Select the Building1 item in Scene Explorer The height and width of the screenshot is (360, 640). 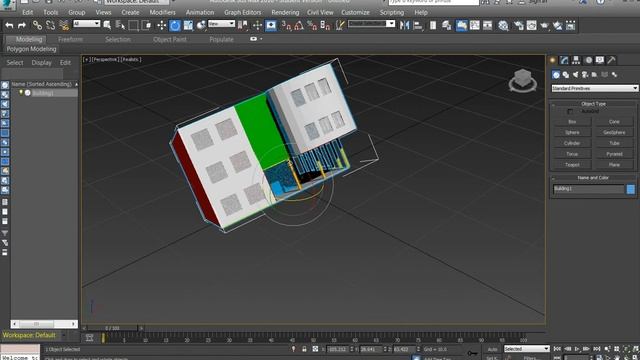click(x=43, y=93)
